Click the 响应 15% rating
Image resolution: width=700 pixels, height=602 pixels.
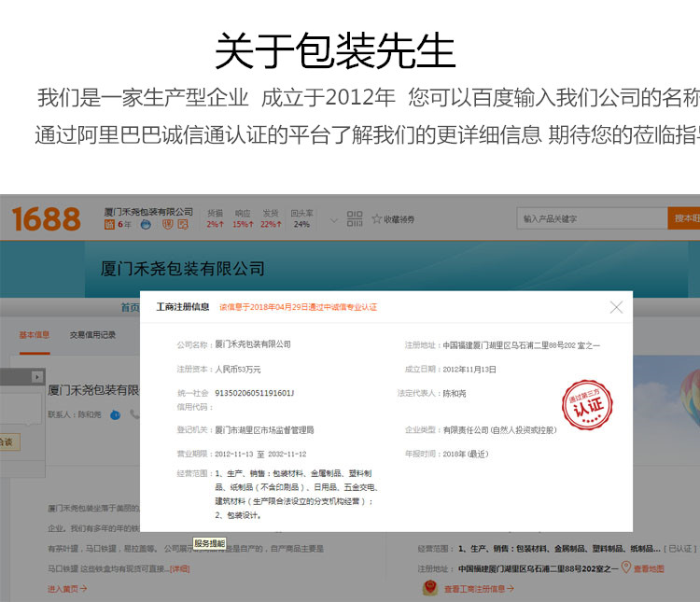243,218
